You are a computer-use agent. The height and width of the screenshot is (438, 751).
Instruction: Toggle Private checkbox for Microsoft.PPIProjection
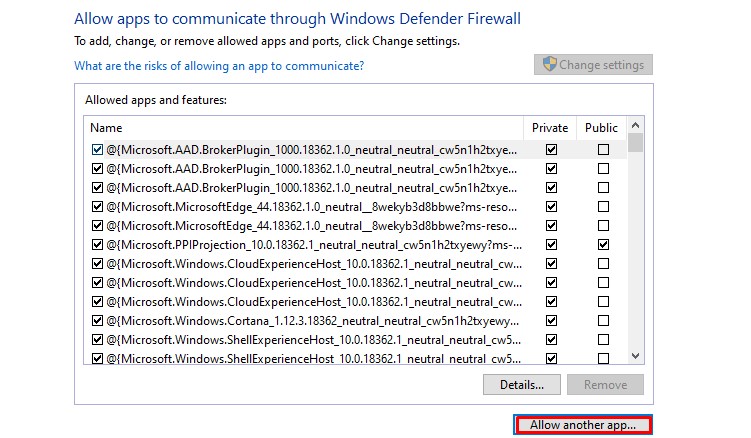click(551, 245)
